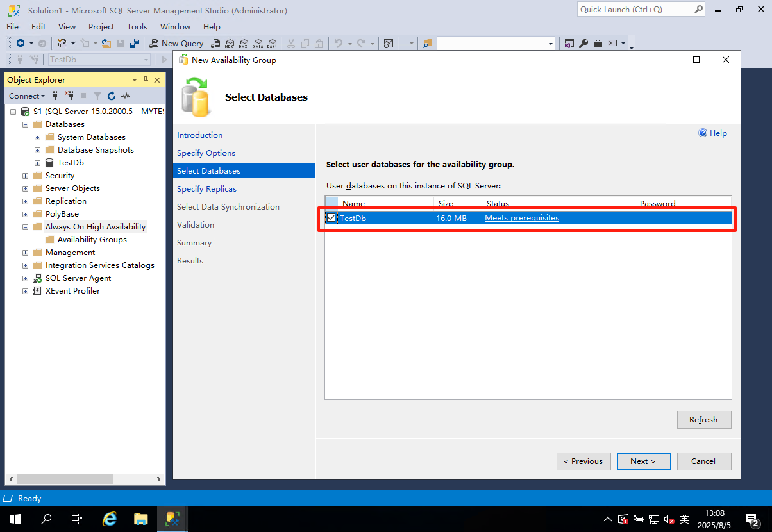Go to the Specify Options wizard step
772x532 pixels.
point(206,153)
